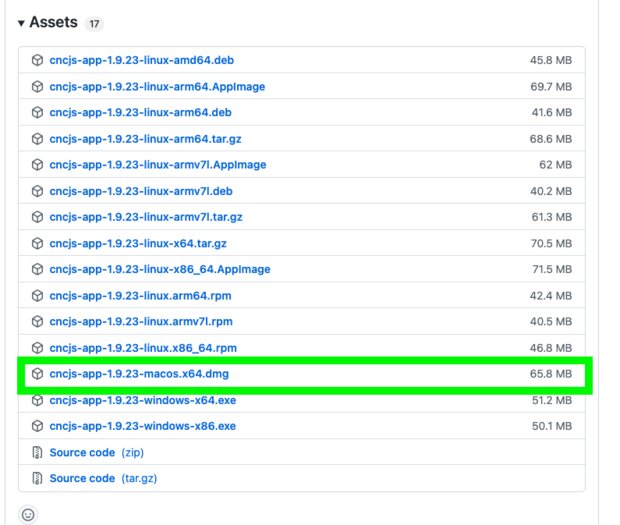Image resolution: width=620 pixels, height=525 pixels.
Task: Download Source code (tar.gz)
Action: [103, 478]
